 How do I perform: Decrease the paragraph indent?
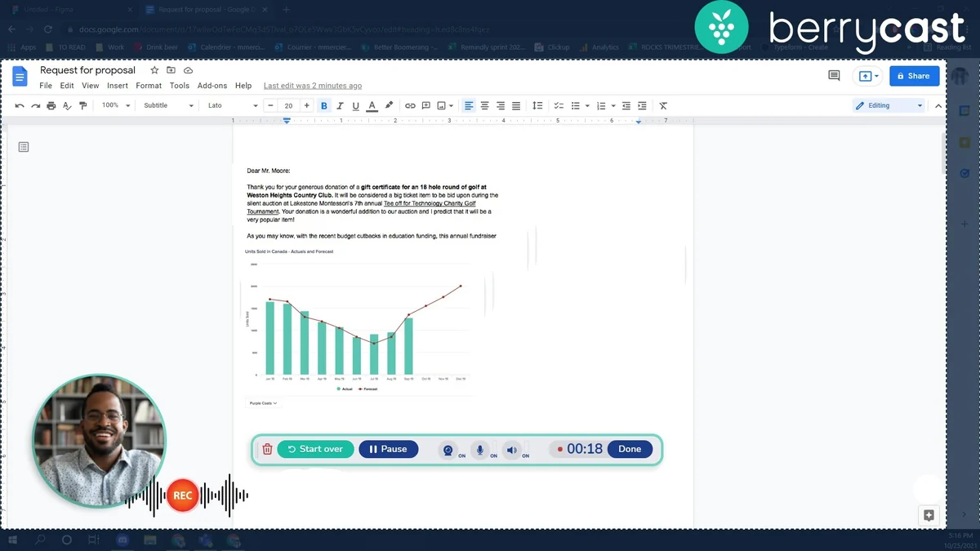coord(626,105)
